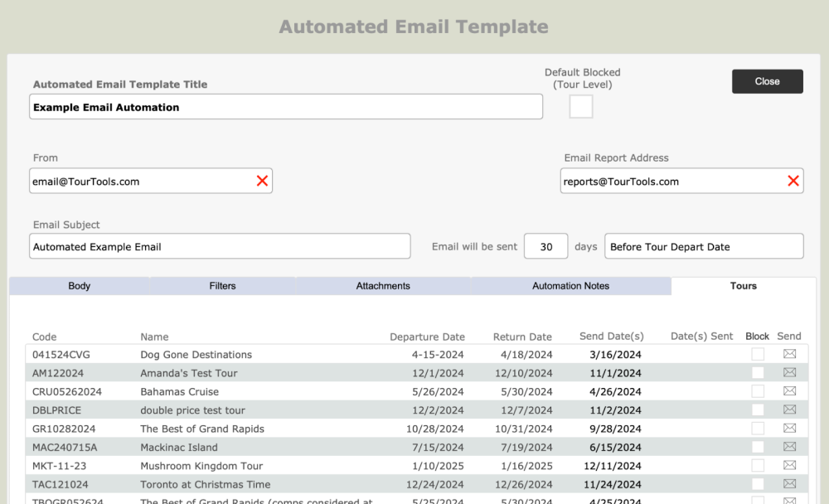Screen dimensions: 829x504
Task: Send email for Toronto at Christmas Time
Action: coord(789,484)
